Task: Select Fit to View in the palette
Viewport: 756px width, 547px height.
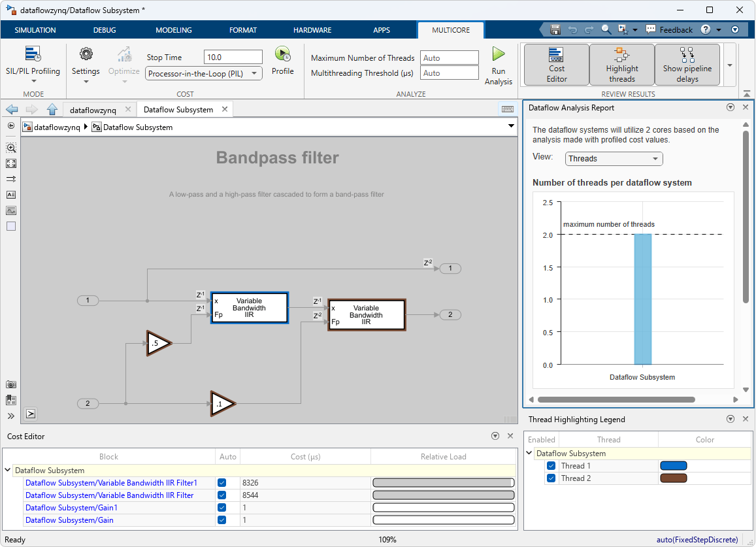Action: click(11, 163)
